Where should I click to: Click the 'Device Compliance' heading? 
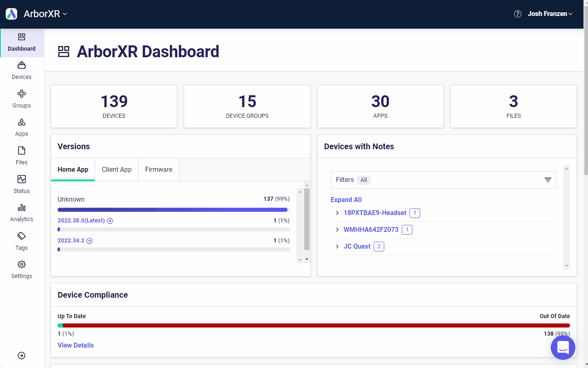[93, 295]
